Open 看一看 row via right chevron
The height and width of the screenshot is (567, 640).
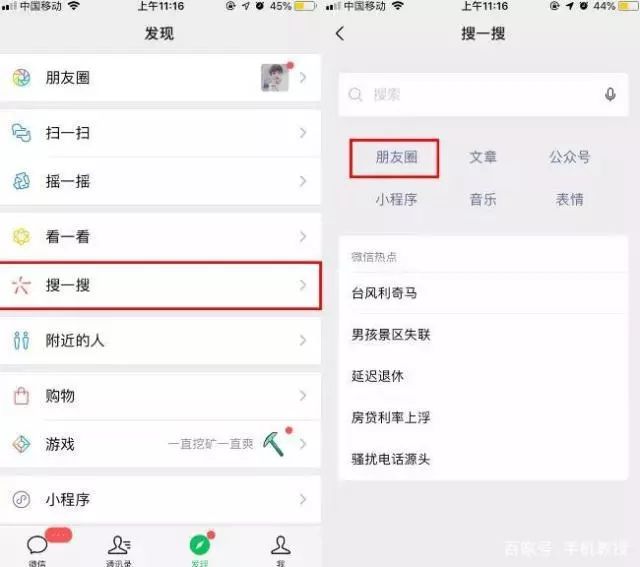click(x=302, y=236)
